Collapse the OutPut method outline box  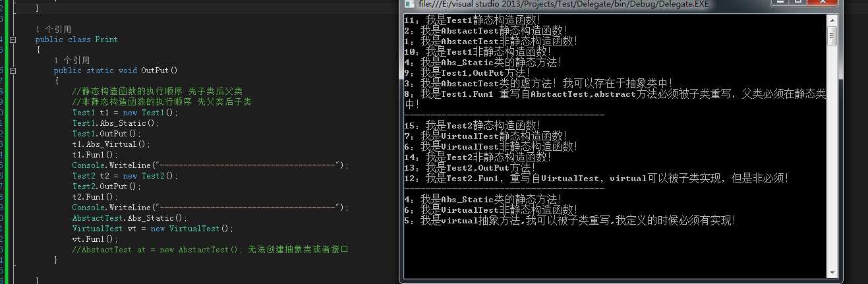(x=13, y=71)
